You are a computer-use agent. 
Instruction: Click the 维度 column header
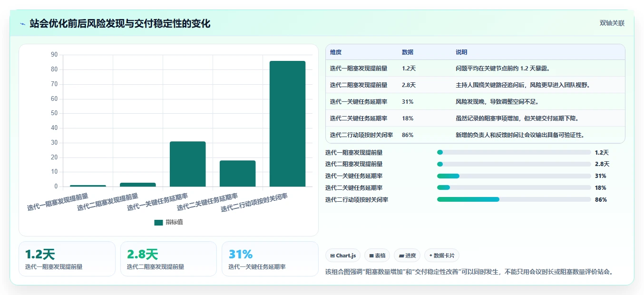tap(336, 52)
